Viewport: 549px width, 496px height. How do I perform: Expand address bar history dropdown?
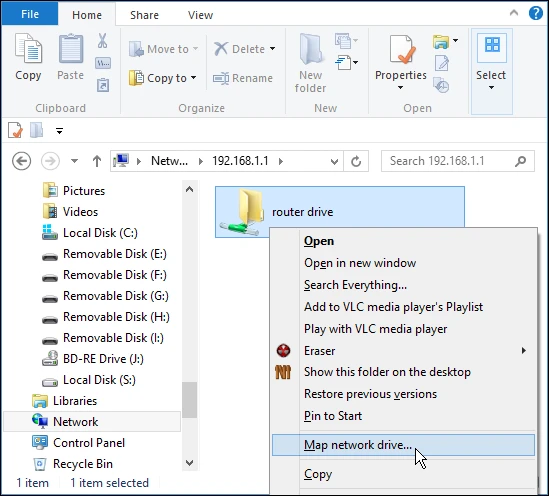(x=334, y=162)
